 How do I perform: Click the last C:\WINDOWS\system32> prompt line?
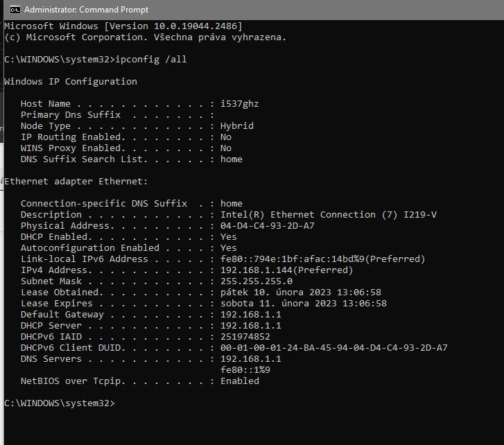pos(60,403)
